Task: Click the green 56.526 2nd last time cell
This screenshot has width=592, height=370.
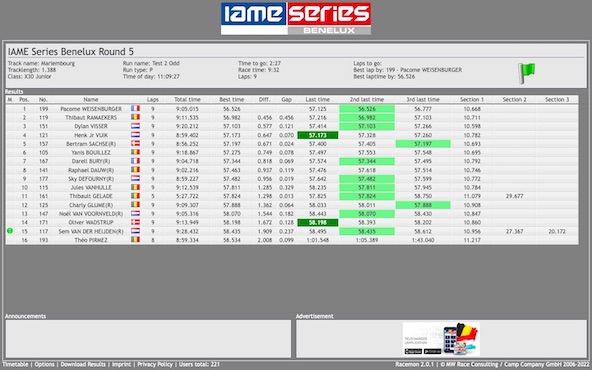Action: click(x=367, y=108)
